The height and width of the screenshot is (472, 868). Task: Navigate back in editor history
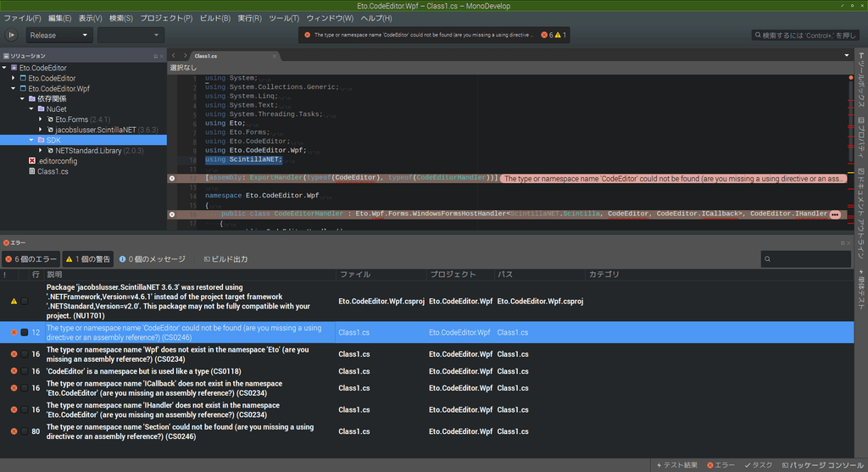pos(173,55)
